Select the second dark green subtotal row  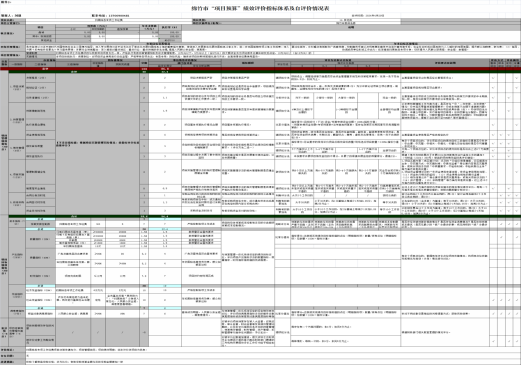click(x=265, y=216)
